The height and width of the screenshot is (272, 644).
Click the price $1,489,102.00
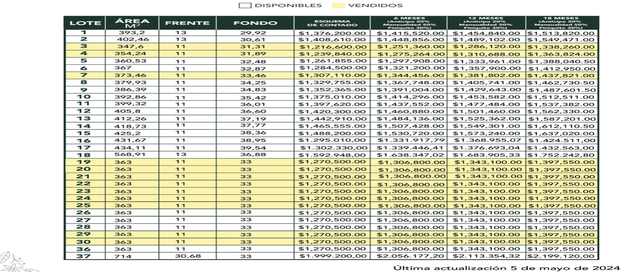pyautogui.click(x=487, y=40)
